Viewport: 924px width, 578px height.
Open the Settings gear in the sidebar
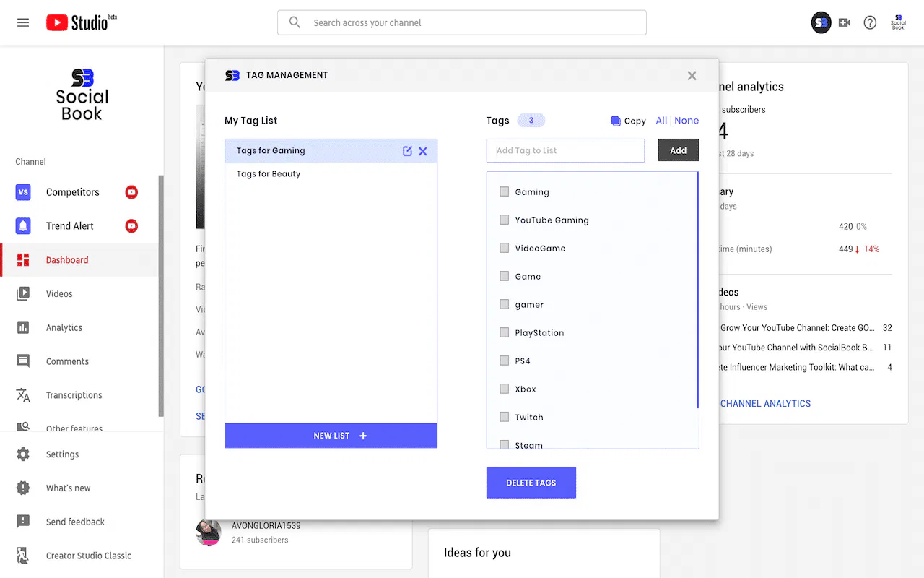(24, 454)
